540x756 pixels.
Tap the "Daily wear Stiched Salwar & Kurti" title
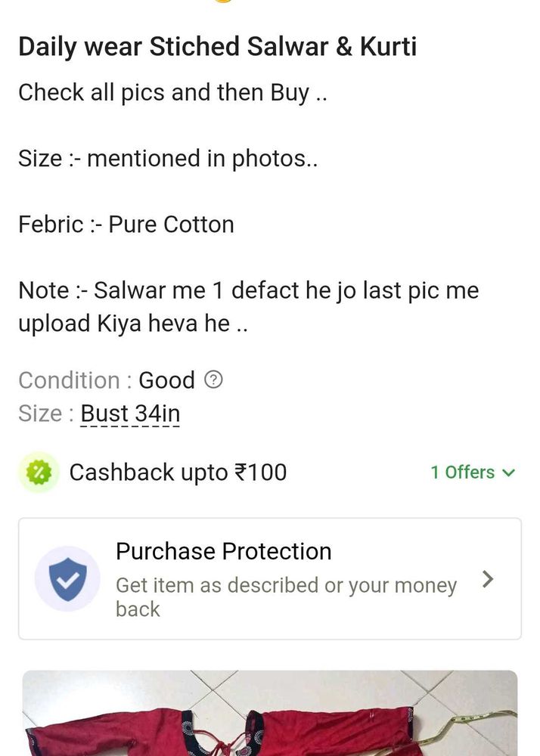click(217, 47)
